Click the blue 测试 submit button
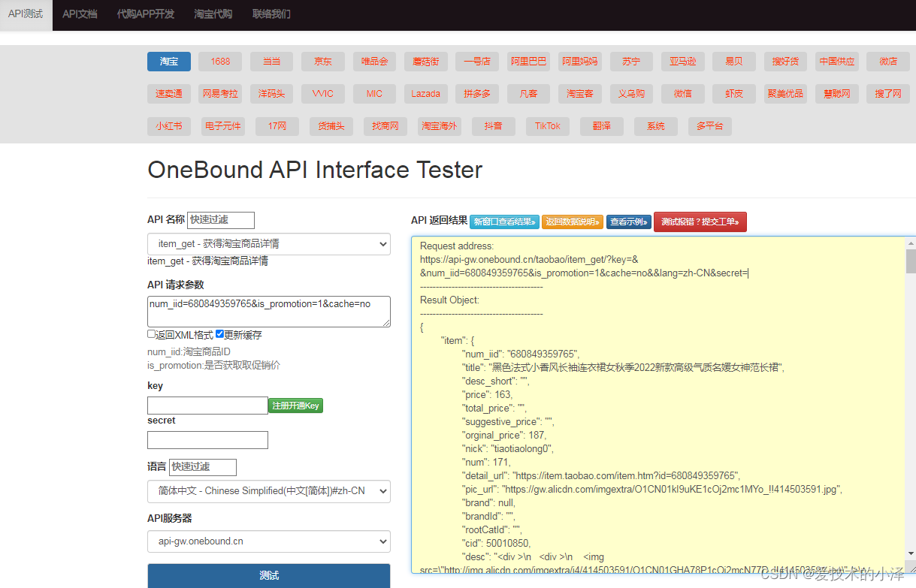The image size is (916, 588). pos(269,575)
